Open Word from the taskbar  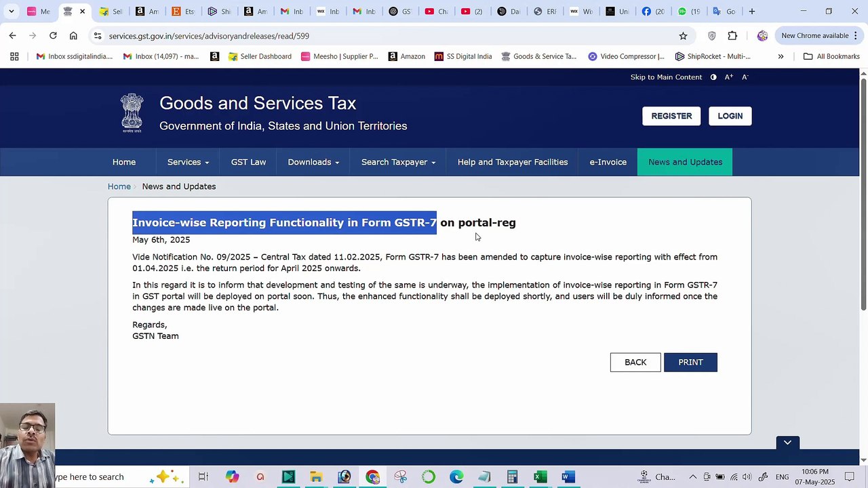click(568, 477)
